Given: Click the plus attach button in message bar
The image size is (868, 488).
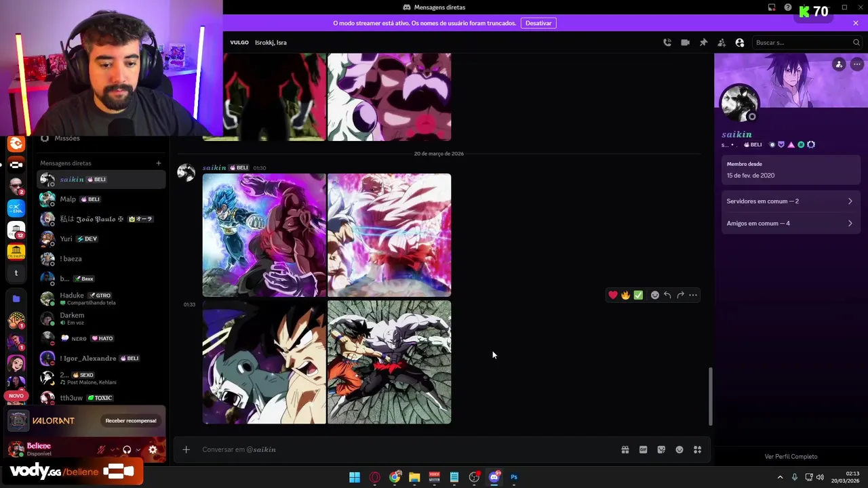Looking at the screenshot, I should coord(186,449).
